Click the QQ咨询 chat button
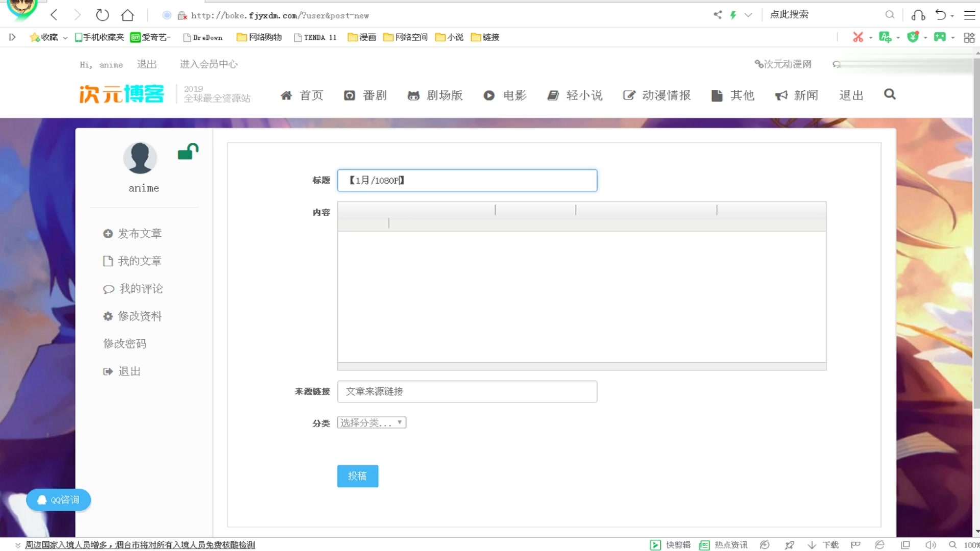Image resolution: width=980 pixels, height=551 pixels. tap(59, 500)
